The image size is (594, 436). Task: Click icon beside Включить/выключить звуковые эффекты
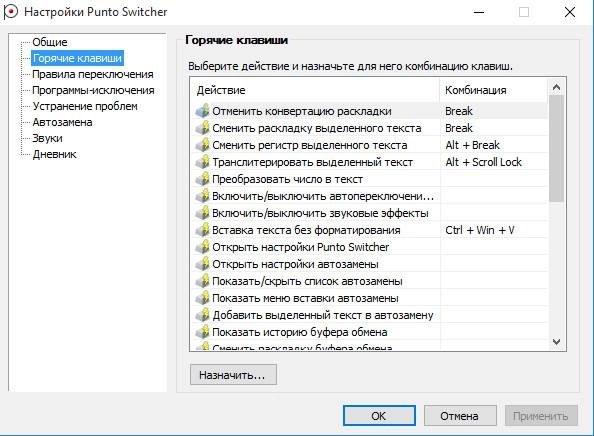coord(203,213)
